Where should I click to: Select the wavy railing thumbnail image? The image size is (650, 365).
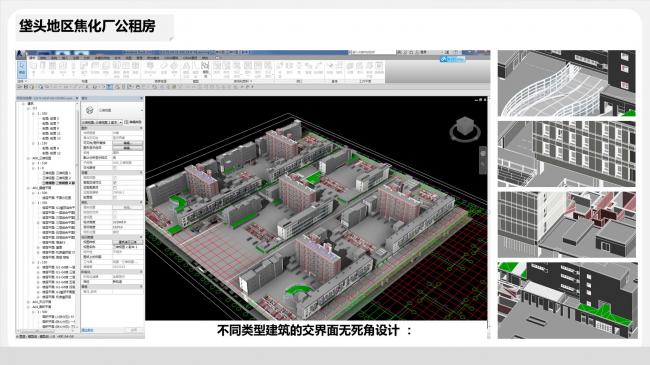pos(566,83)
